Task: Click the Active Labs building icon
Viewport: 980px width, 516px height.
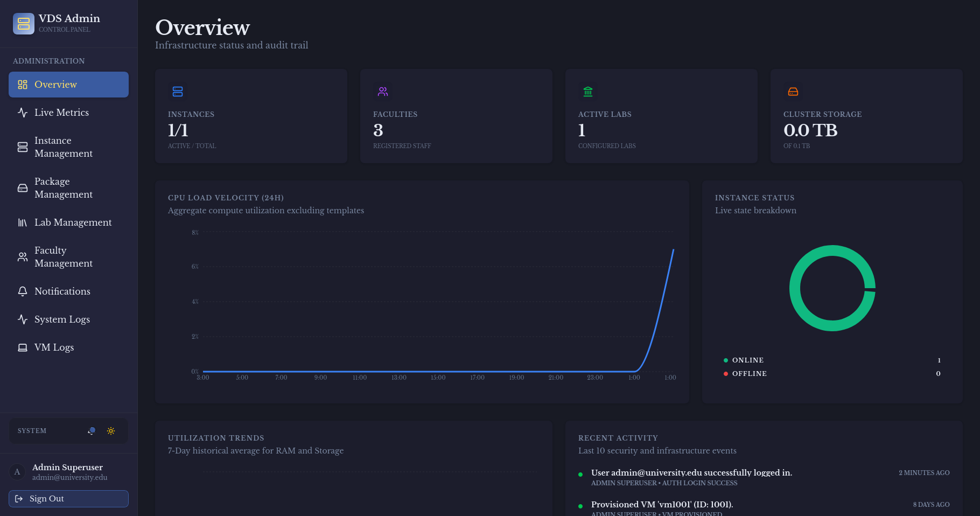Action: [588, 92]
